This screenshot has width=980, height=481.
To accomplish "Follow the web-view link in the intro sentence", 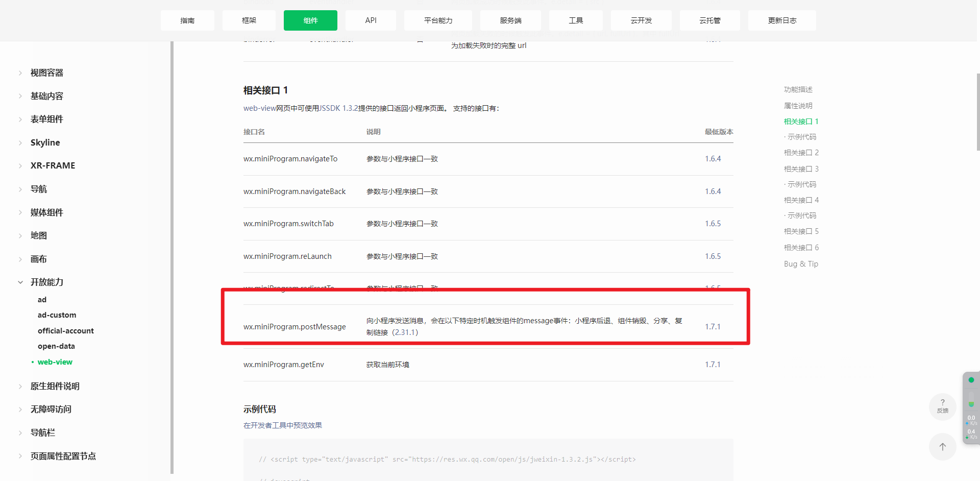I will click(259, 108).
